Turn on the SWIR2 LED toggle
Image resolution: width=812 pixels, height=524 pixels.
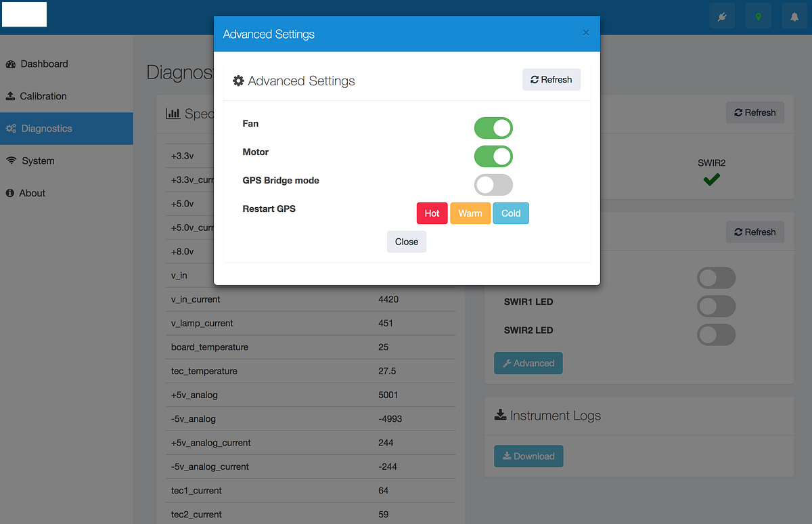[x=716, y=334]
